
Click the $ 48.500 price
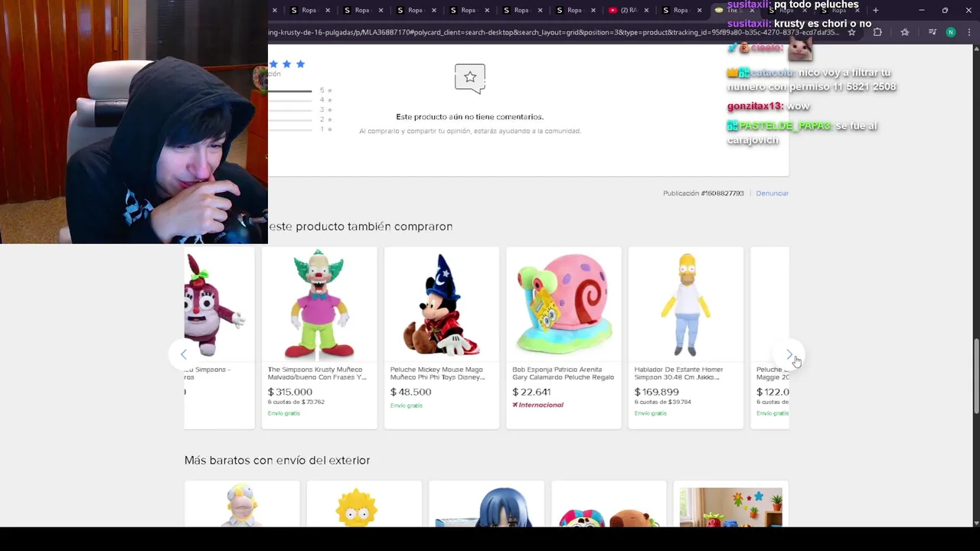click(x=410, y=392)
